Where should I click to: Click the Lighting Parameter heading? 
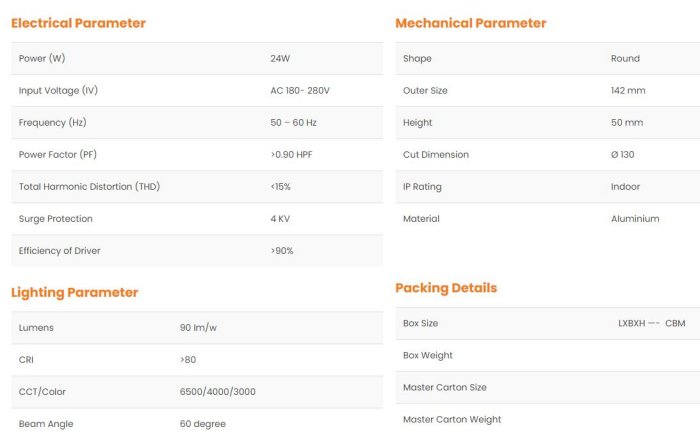pos(74,293)
